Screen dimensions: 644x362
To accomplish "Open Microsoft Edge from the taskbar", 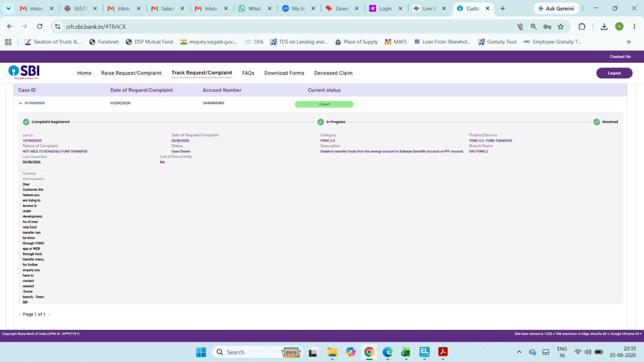I will 387,352.
